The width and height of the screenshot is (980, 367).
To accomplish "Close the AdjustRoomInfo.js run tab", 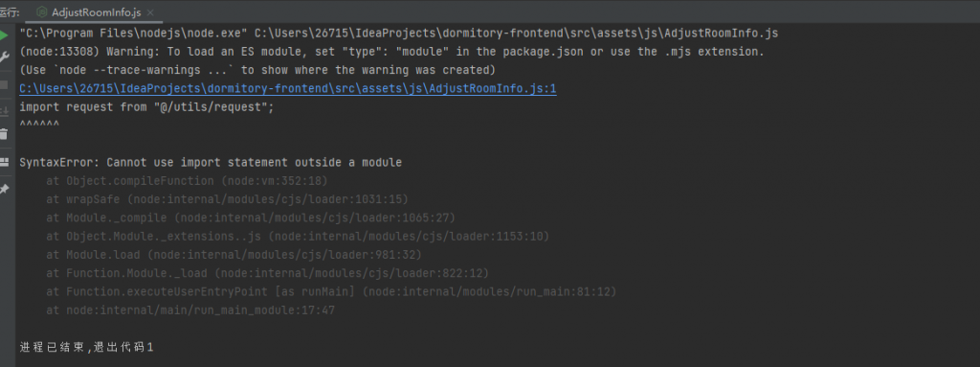I will point(150,12).
